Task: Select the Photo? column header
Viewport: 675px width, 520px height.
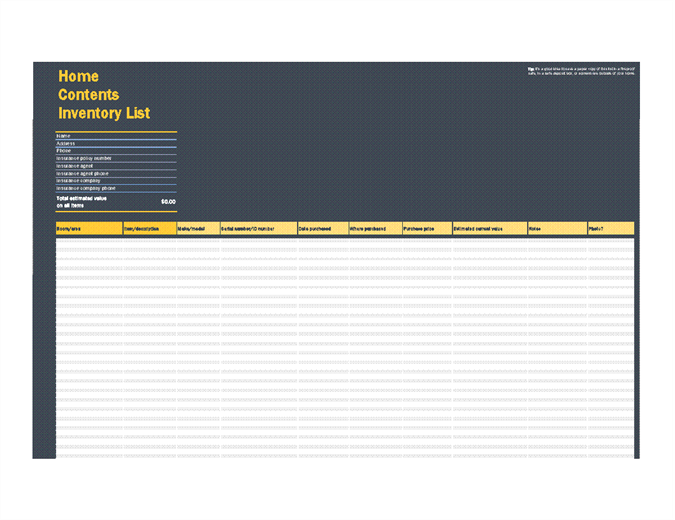Action: [x=610, y=229]
